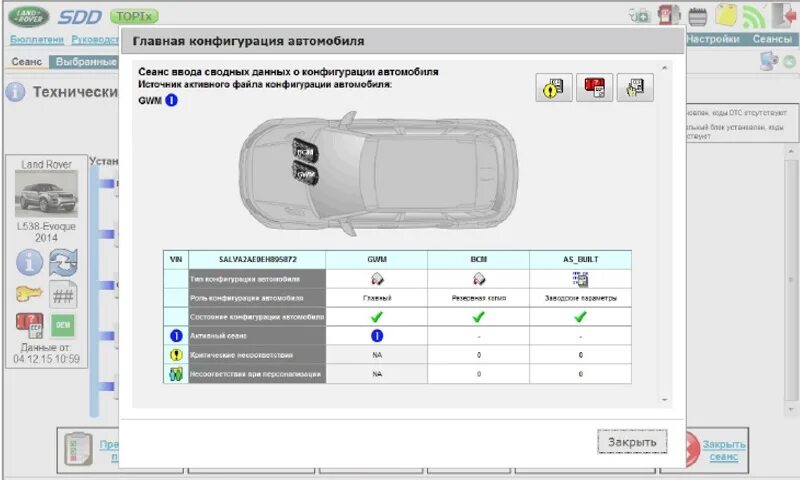800x480 pixels.
Task: Click the AS_BUILT configuration type icon
Action: pos(580,279)
